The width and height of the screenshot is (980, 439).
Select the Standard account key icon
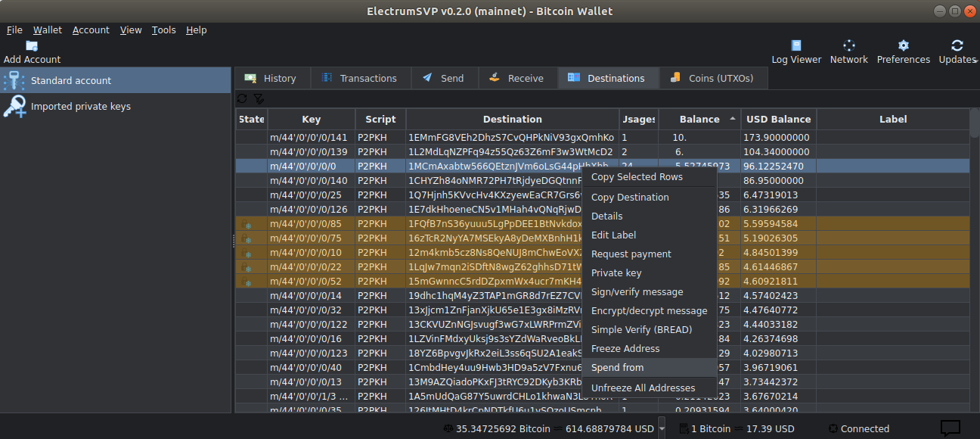point(14,80)
